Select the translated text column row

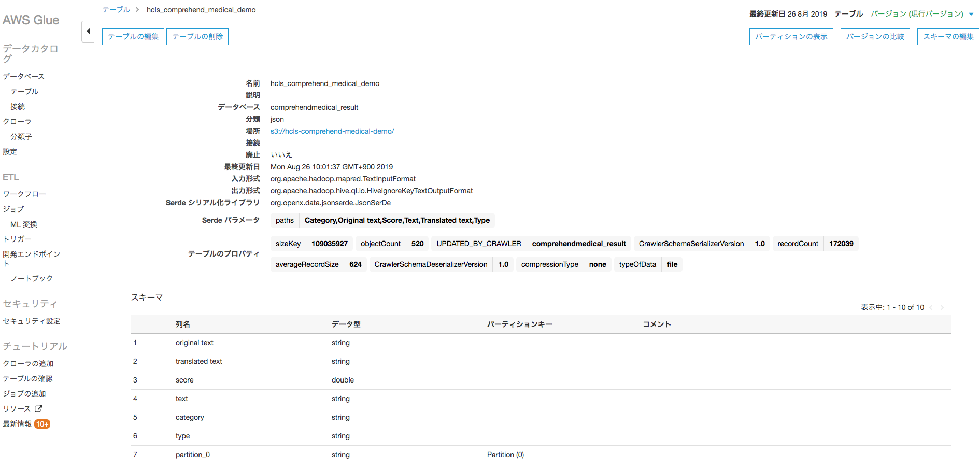[x=541, y=361]
